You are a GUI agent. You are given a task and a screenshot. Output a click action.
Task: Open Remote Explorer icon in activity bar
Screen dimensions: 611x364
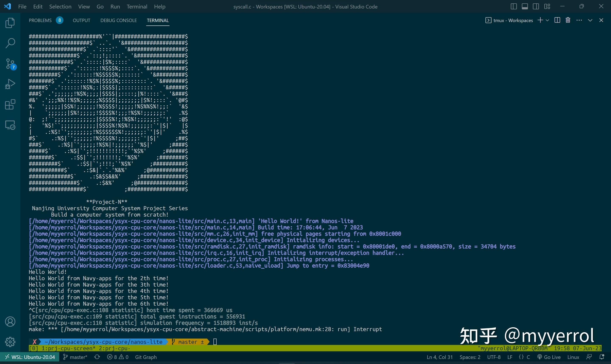(10, 125)
